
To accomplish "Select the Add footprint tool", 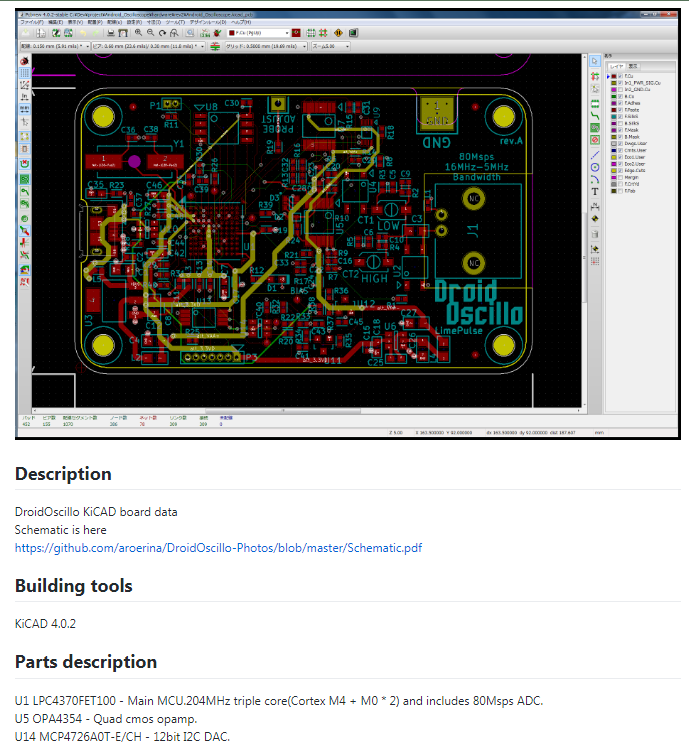I will [595, 104].
